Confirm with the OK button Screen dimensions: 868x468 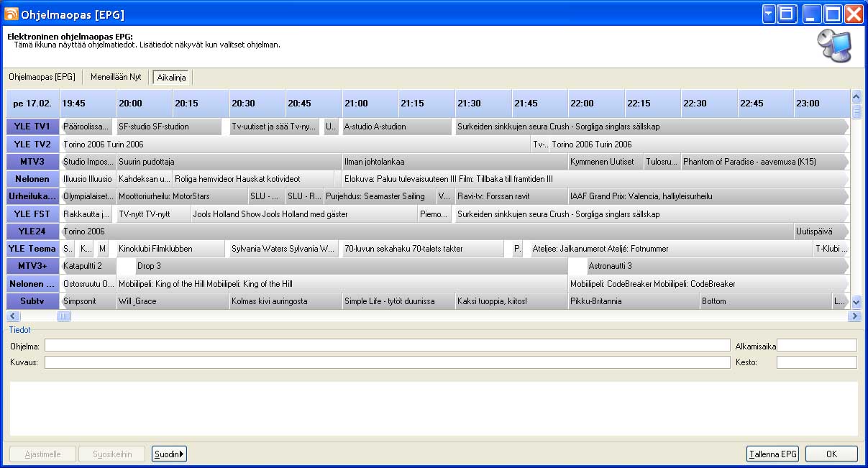point(831,454)
